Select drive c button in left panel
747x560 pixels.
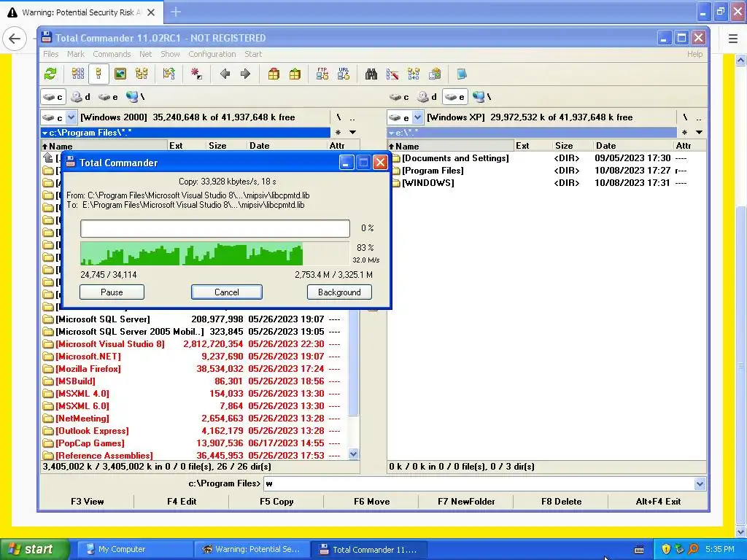tap(53, 97)
